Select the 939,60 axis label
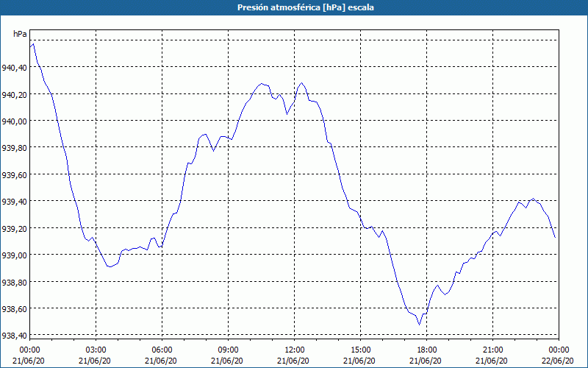This screenshot has height=368, width=588. coord(14,175)
